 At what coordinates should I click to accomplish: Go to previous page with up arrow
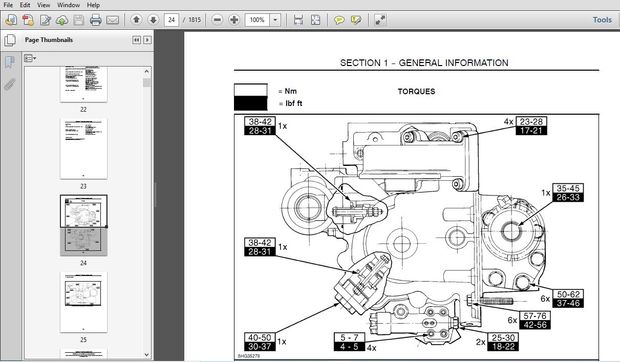136,19
